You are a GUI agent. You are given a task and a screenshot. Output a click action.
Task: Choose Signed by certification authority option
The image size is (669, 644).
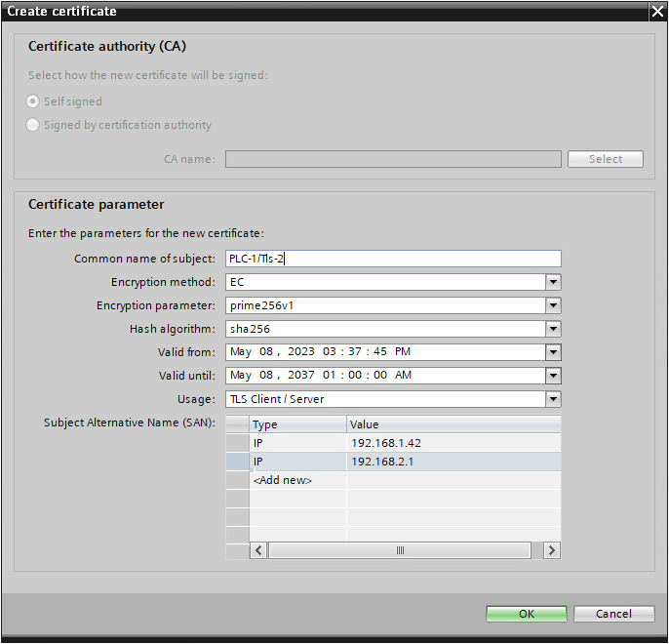33,125
